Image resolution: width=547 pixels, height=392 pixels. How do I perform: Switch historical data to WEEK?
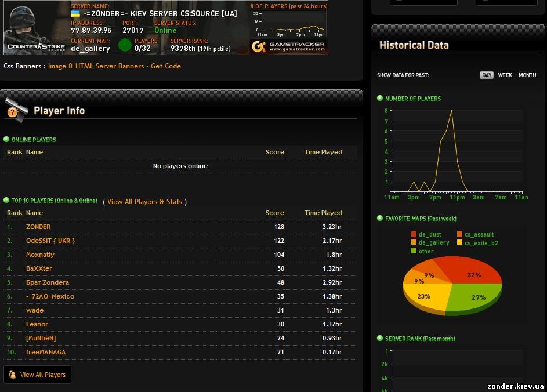(505, 75)
